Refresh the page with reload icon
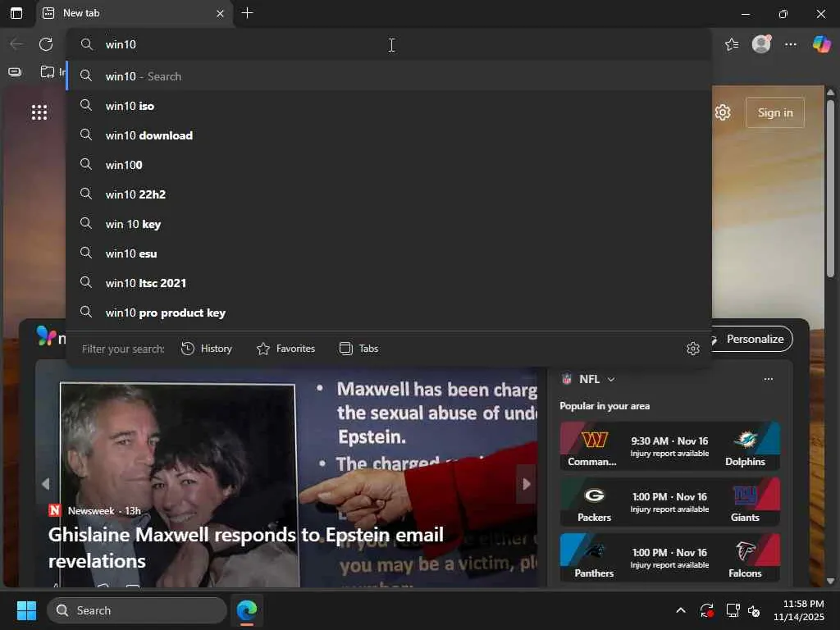840x630 pixels. [x=46, y=44]
